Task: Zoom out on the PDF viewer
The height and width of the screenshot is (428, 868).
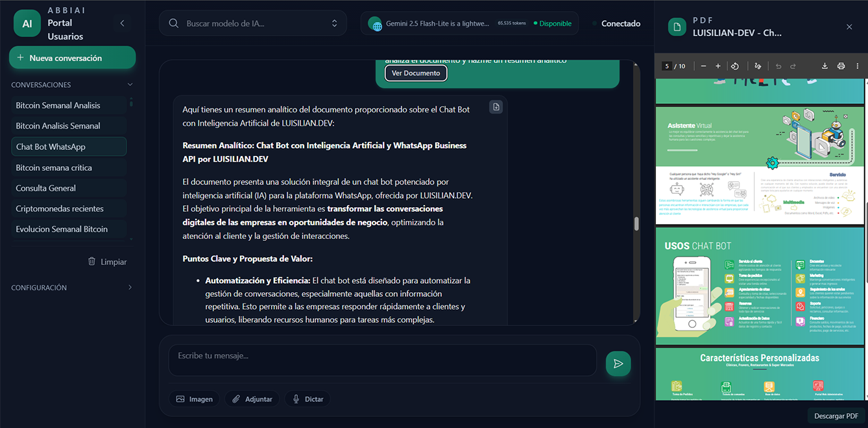Action: point(703,66)
